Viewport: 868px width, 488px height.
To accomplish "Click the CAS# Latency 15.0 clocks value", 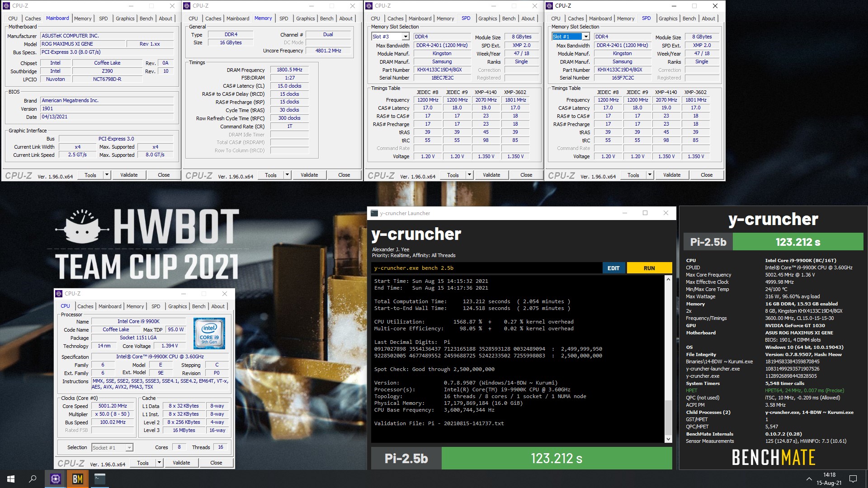I will point(290,86).
